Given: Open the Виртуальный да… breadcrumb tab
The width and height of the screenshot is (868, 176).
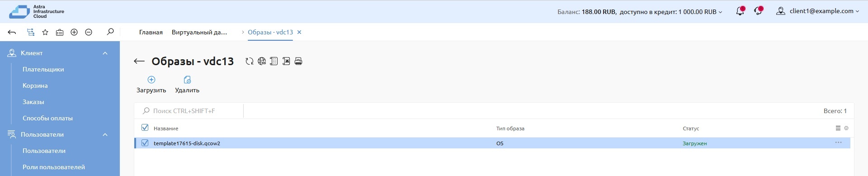Looking at the screenshot, I should 199,32.
